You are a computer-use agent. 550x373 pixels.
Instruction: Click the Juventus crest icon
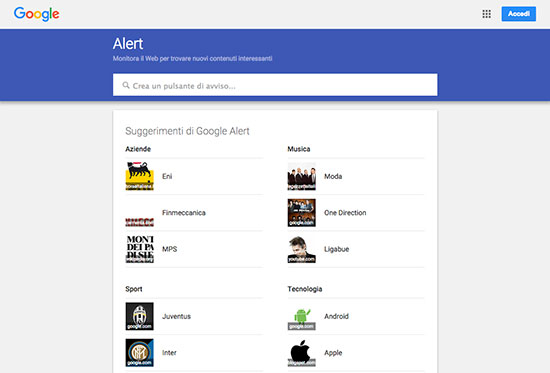(140, 316)
